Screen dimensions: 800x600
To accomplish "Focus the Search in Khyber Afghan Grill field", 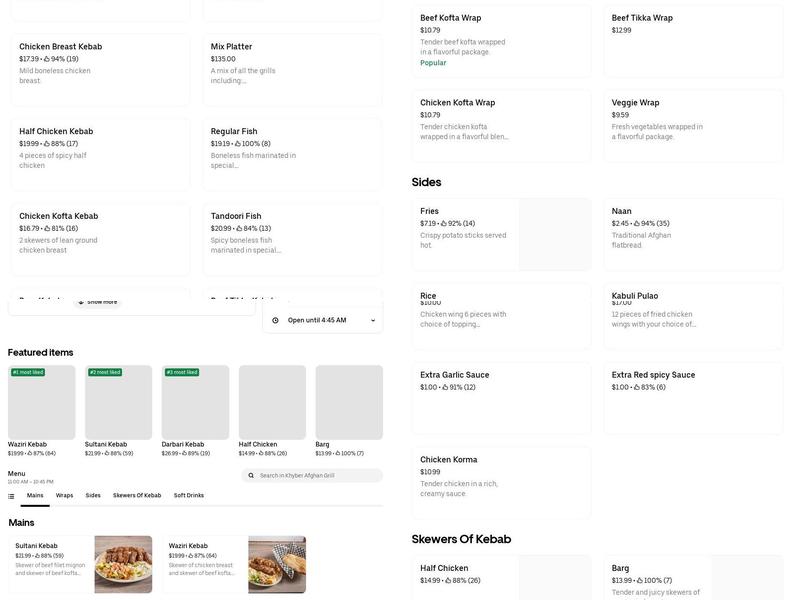I will coord(312,476).
